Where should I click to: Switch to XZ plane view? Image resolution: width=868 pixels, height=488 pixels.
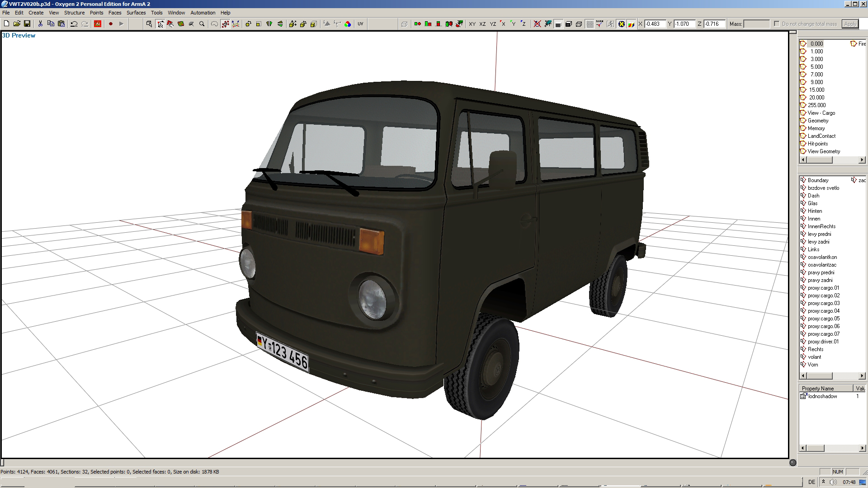tap(482, 24)
